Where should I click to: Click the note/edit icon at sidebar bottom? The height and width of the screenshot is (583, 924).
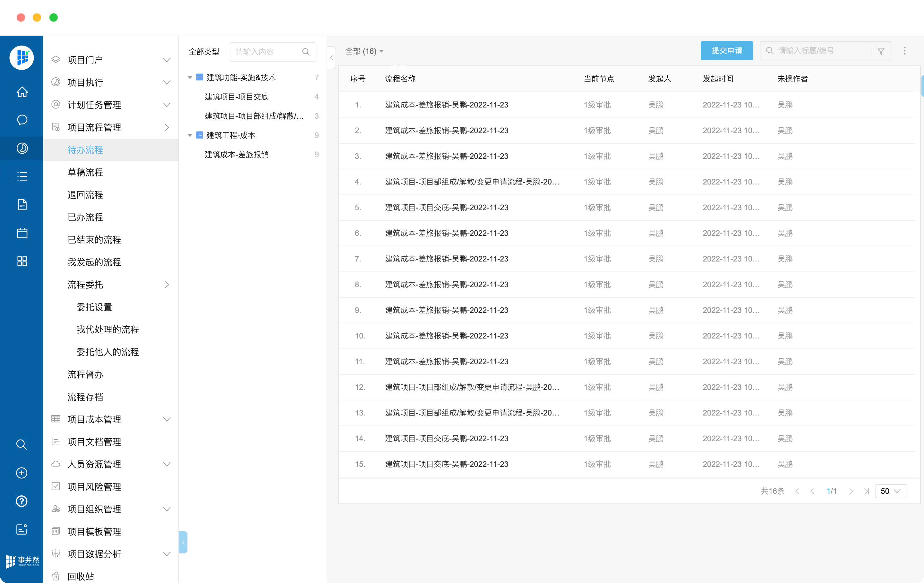[x=21, y=529]
